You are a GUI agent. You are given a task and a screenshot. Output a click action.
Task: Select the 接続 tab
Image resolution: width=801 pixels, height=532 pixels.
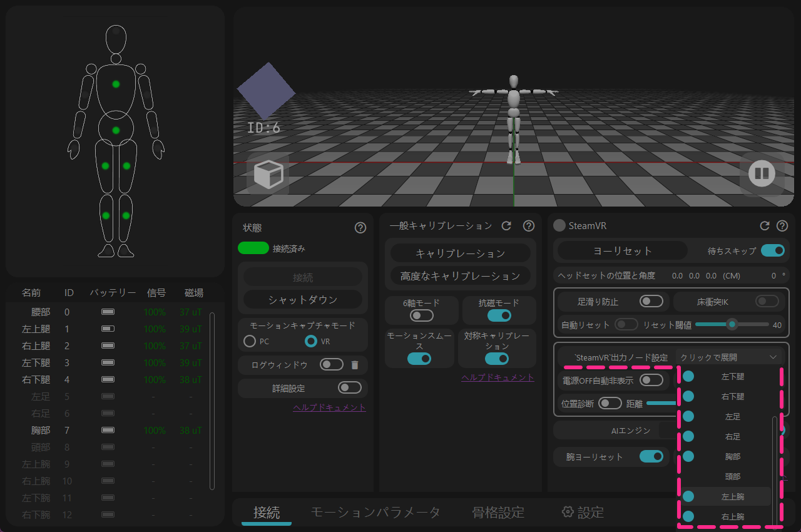tap(267, 512)
